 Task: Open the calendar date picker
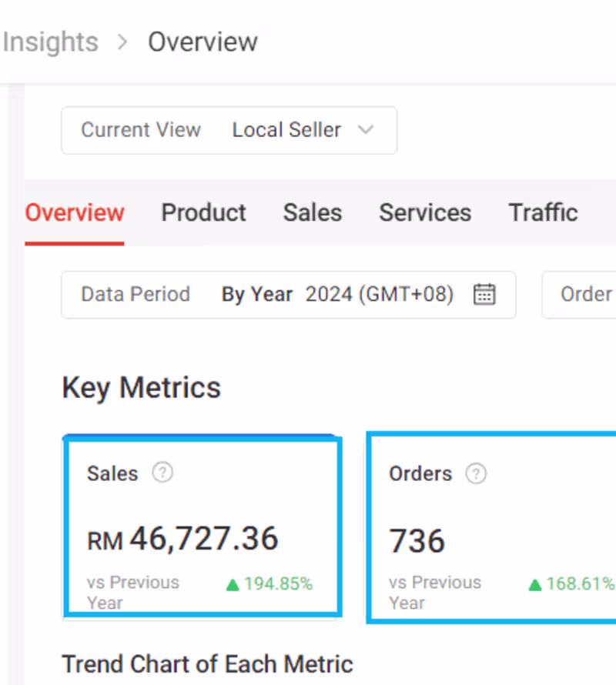tap(484, 295)
